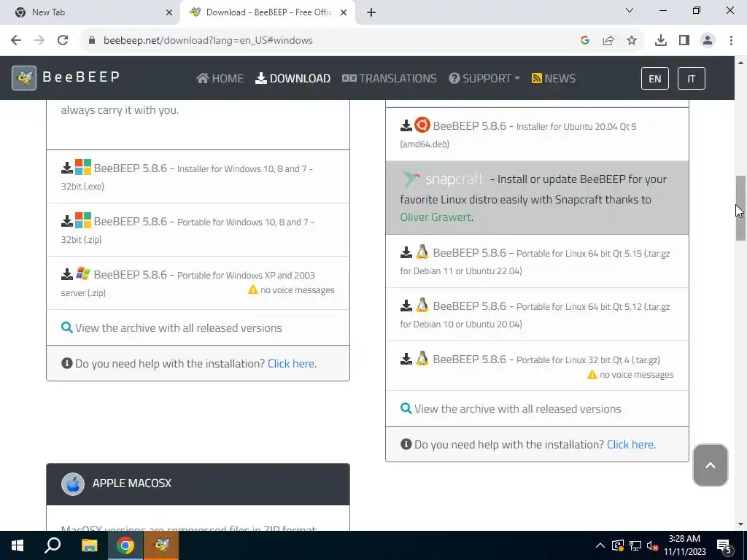This screenshot has width=747, height=560.
Task: Click the scroll-to-top arrow button
Action: coord(711,465)
